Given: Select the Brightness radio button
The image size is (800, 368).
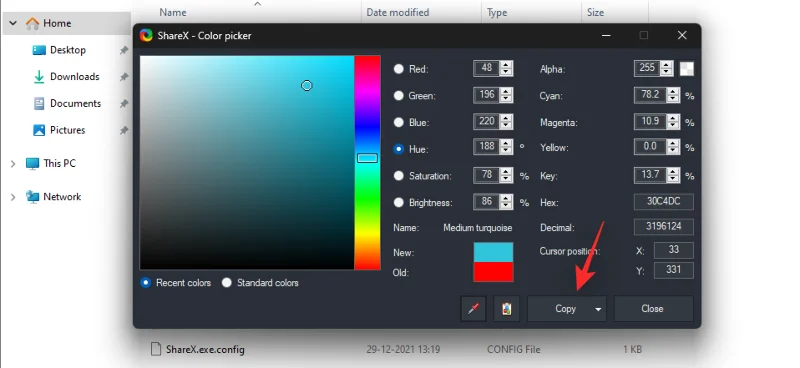Looking at the screenshot, I should pos(399,203).
